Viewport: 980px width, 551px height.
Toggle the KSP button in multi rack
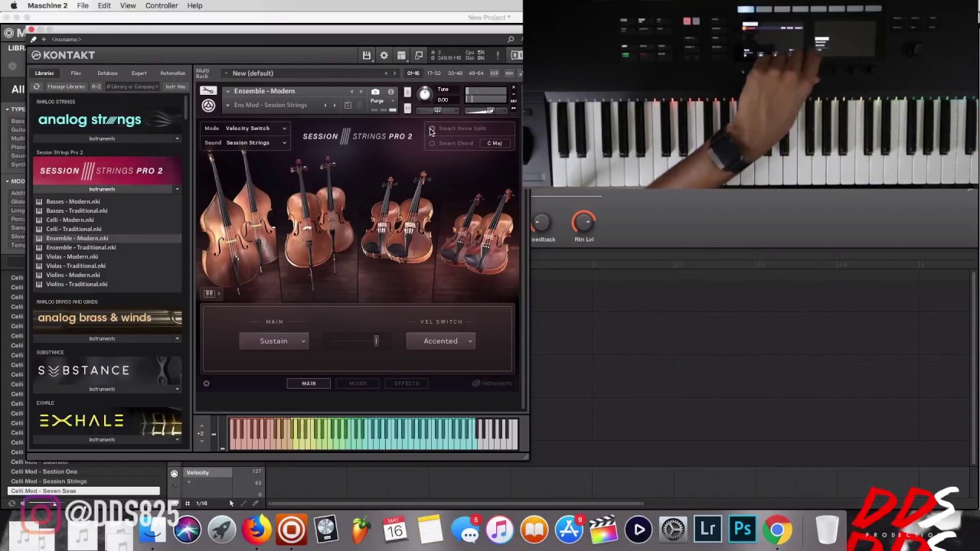tap(494, 73)
